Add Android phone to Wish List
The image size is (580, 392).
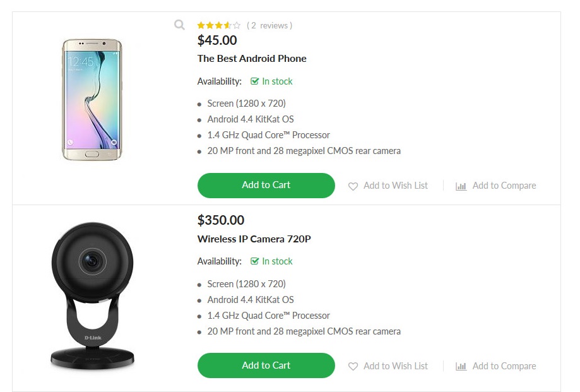(395, 186)
